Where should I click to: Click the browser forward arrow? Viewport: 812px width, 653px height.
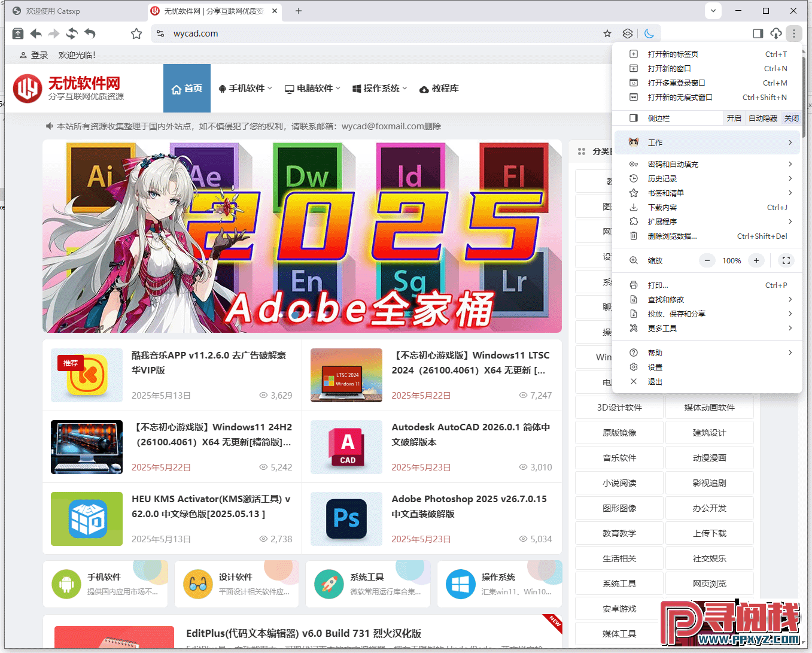click(x=54, y=34)
